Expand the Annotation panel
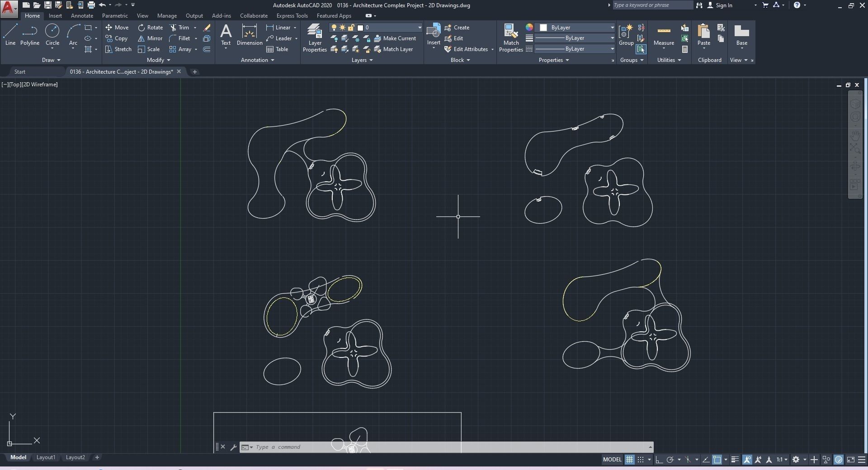The width and height of the screenshot is (868, 470). coord(258,60)
